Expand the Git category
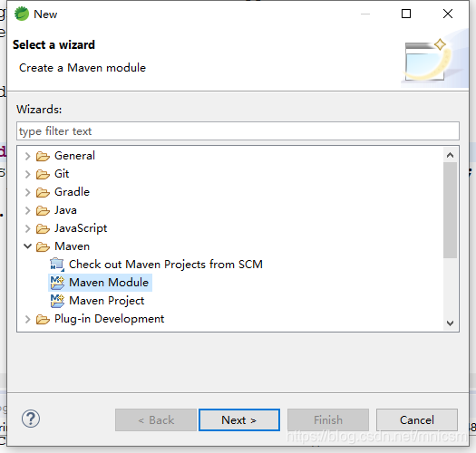 coord(27,174)
